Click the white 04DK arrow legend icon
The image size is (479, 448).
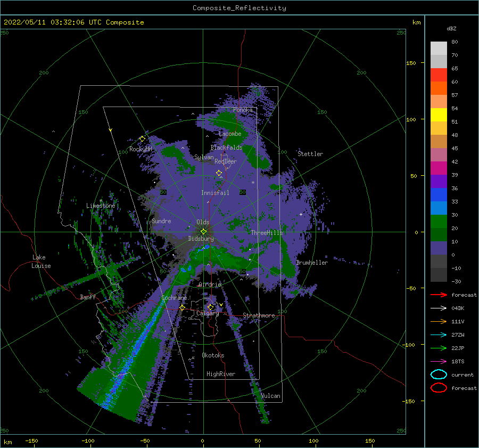pos(439,308)
